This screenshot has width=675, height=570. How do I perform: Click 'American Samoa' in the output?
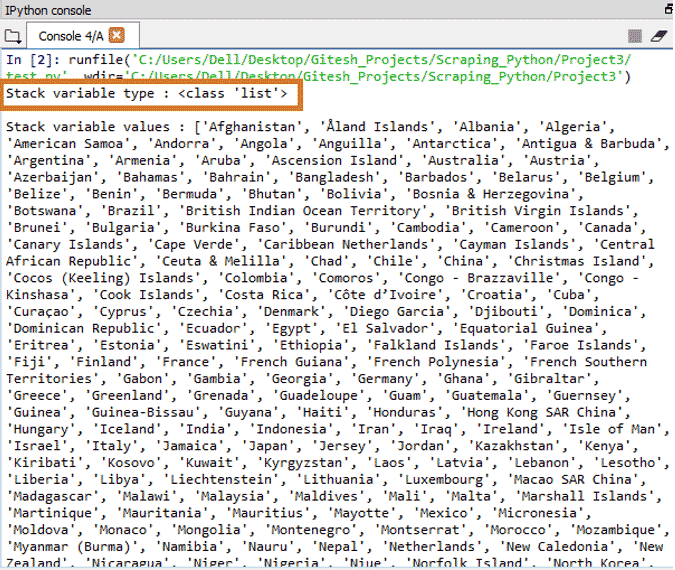68,144
